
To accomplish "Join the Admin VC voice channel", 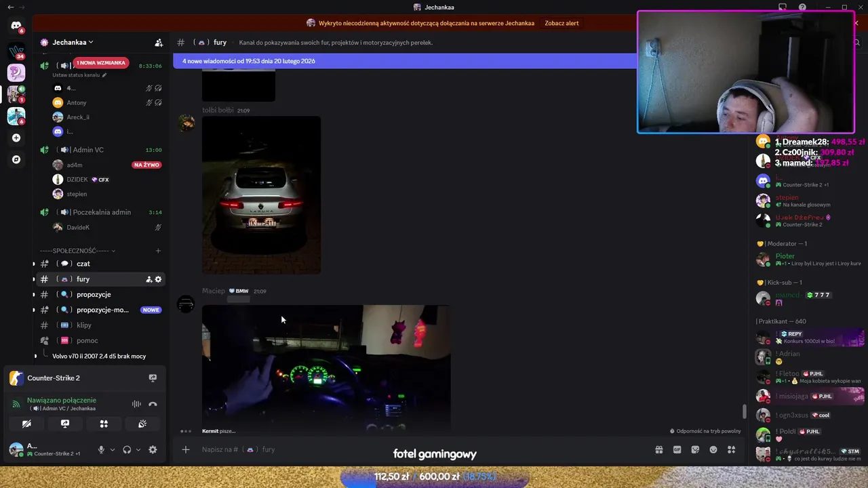I will point(100,150).
